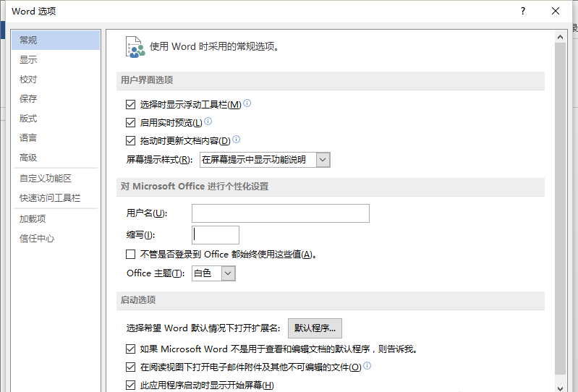Switch to the 保存 category
578x392 pixels.
tap(56, 99)
